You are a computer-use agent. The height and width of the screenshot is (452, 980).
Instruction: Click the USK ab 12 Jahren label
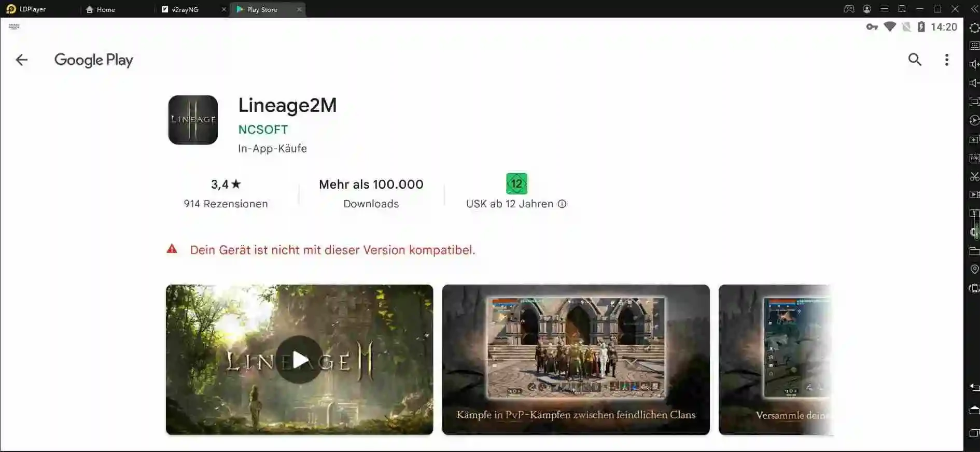pyautogui.click(x=509, y=204)
